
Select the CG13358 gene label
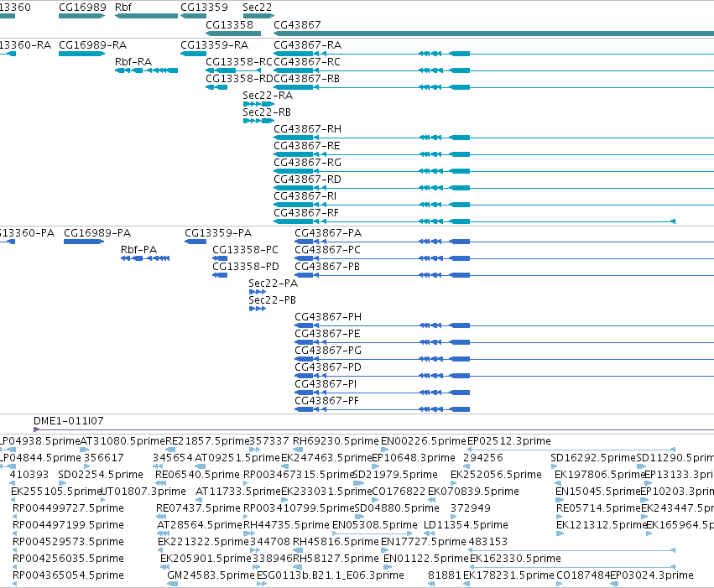230,24
